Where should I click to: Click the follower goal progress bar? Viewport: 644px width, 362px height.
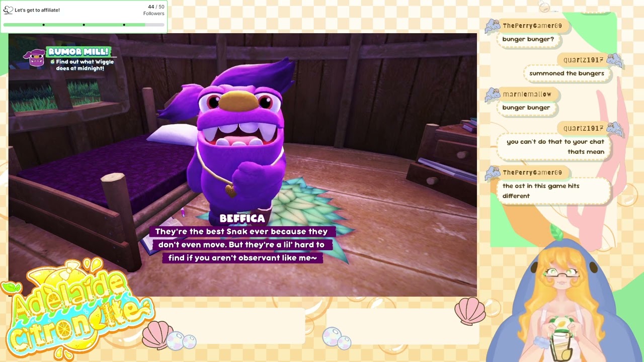pyautogui.click(x=84, y=25)
